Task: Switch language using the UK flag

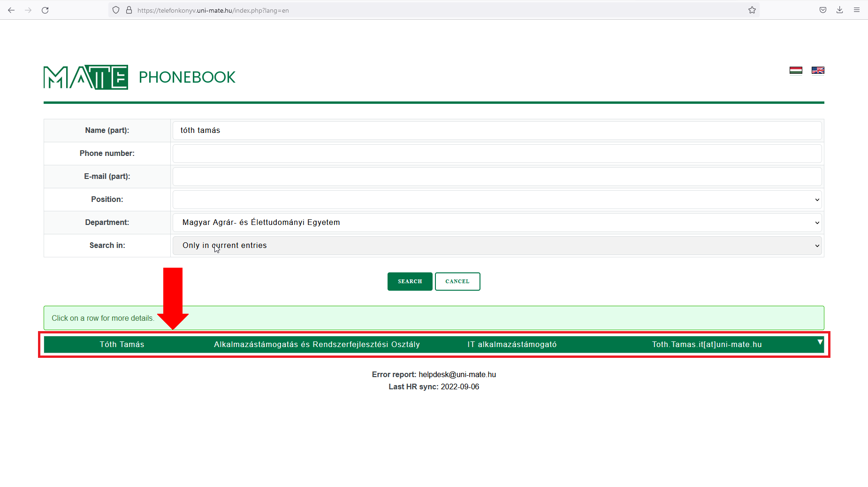Action: coord(818,70)
